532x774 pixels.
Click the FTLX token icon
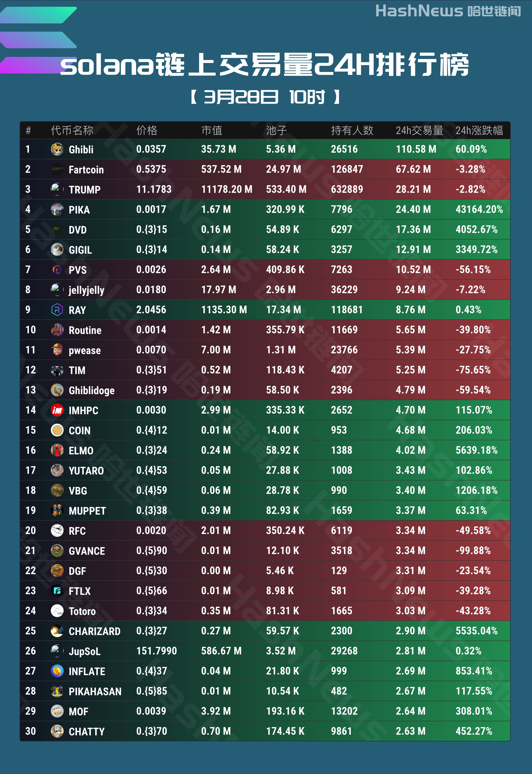point(57,591)
